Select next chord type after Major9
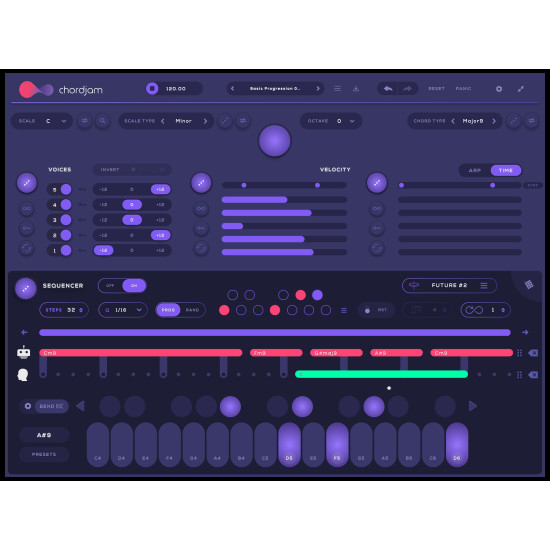This screenshot has width=550, height=550. (x=494, y=121)
